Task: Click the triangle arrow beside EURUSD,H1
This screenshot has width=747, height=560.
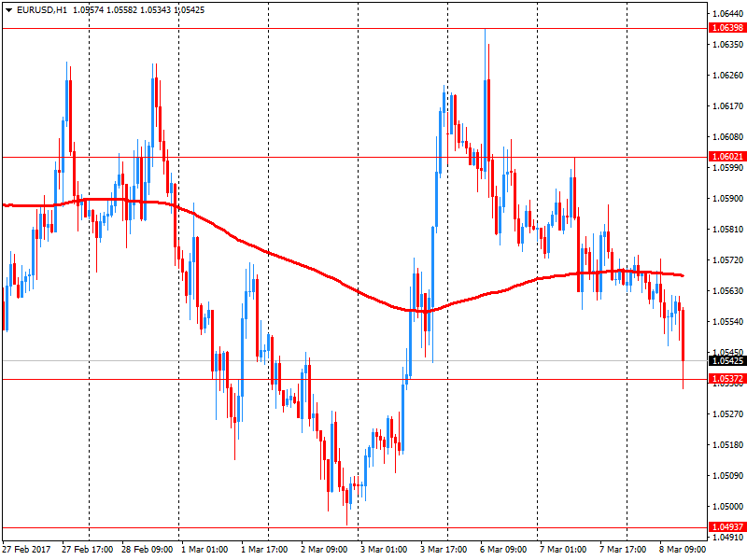Action: point(7,9)
